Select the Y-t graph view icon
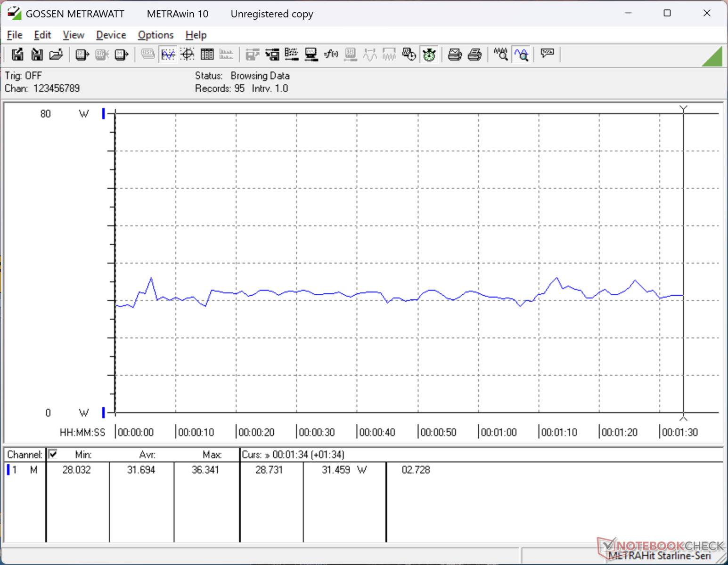 tap(168, 55)
